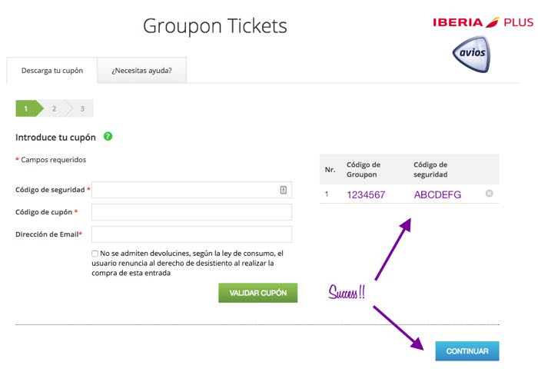Select step 3 in the progress indicator
The image size is (538, 392).
click(81, 108)
